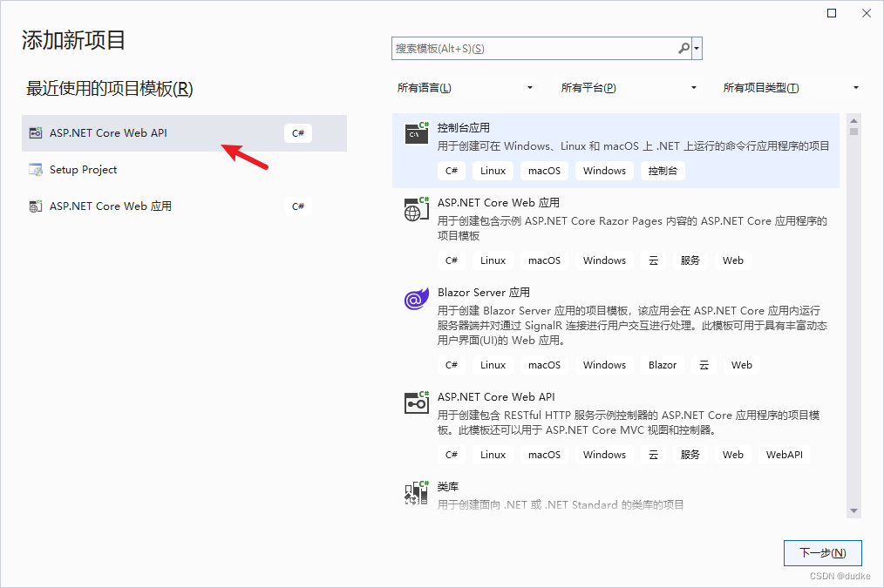Click the search magnifier icon
This screenshot has height=588, width=884.
(x=683, y=49)
